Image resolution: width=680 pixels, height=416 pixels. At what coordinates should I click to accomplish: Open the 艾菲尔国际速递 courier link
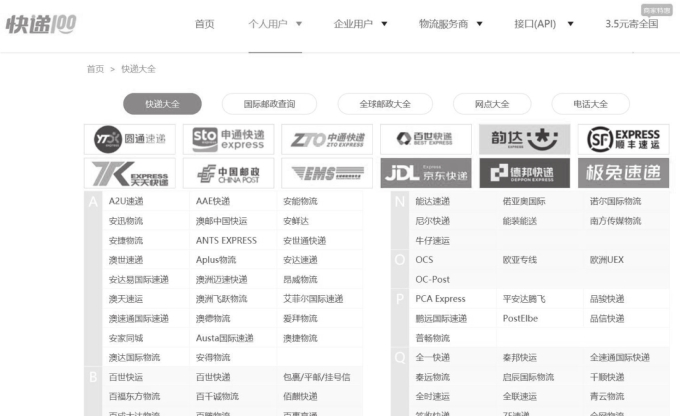(313, 299)
